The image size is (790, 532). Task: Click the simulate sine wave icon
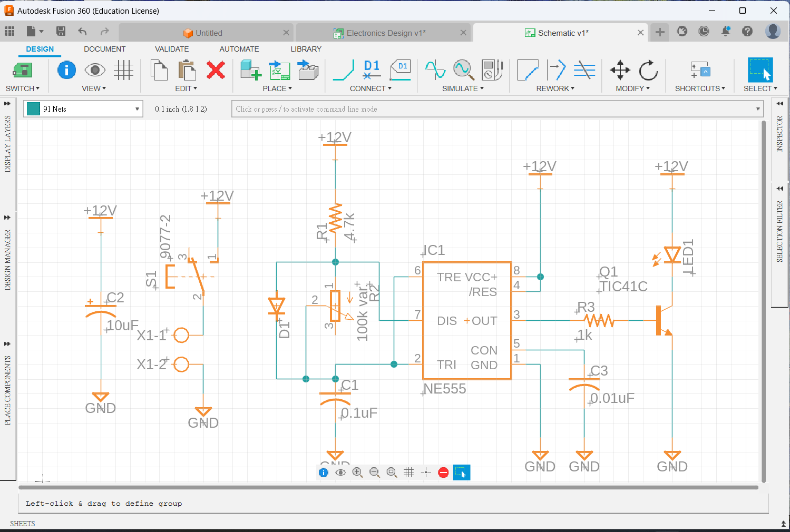[435, 70]
